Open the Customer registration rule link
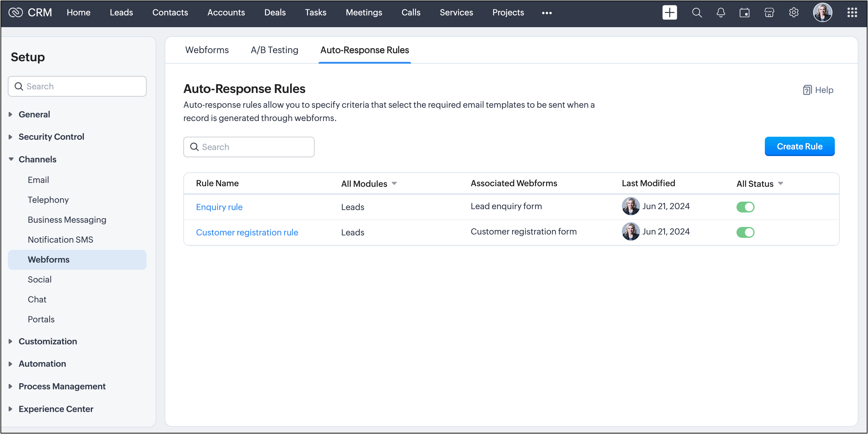 click(247, 232)
